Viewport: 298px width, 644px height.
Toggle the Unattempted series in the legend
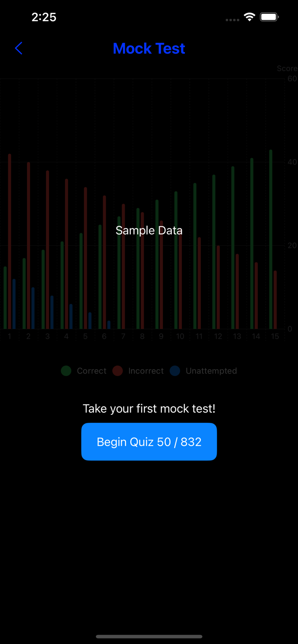[203, 371]
